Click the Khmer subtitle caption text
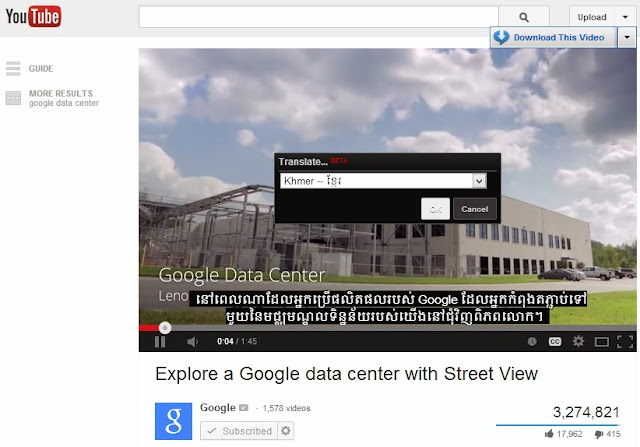This screenshot has height=447, width=640. pos(388,307)
